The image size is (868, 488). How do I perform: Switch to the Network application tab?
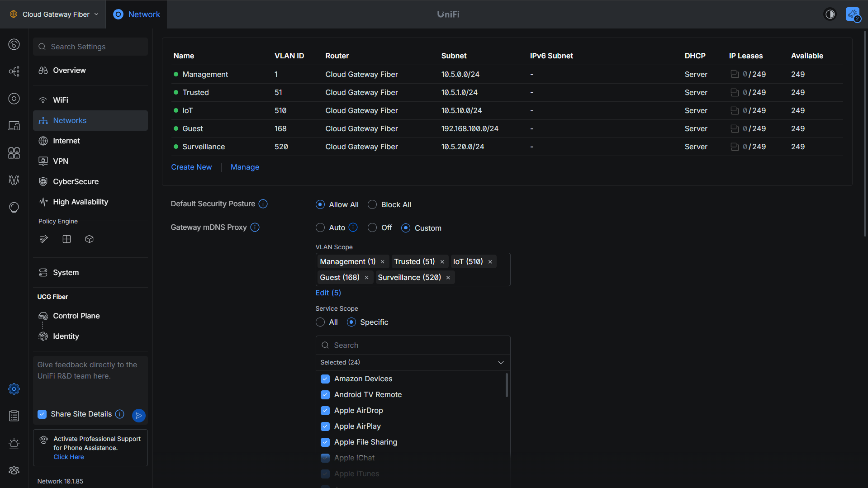click(x=137, y=14)
